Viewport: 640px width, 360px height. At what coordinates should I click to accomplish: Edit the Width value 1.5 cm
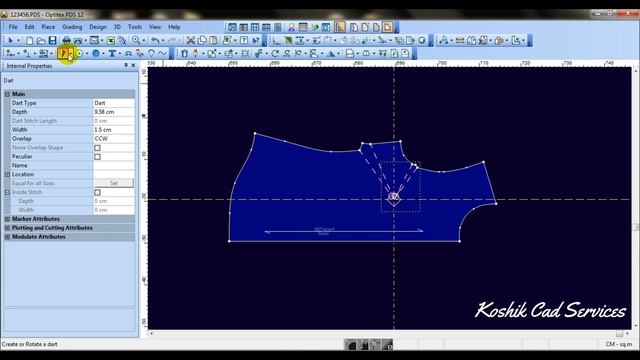click(114, 130)
